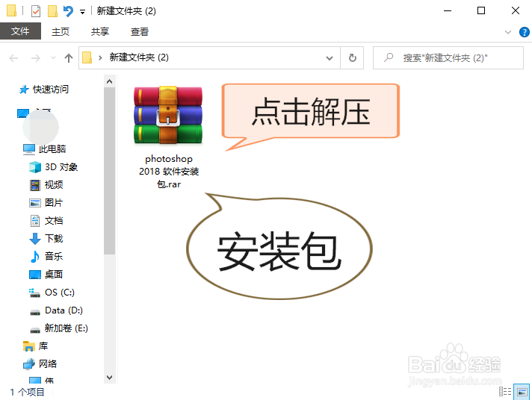Select 此电脑 in the navigation pane
532x400 pixels.
point(52,149)
